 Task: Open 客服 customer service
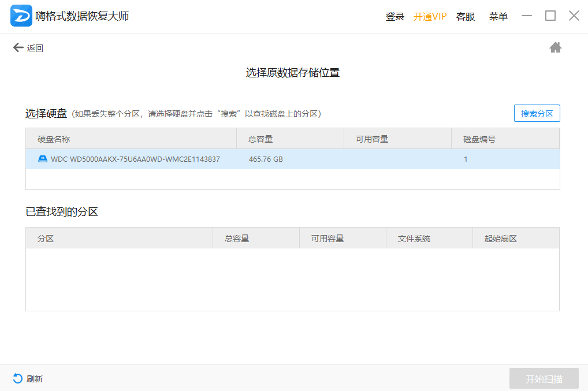[465, 16]
